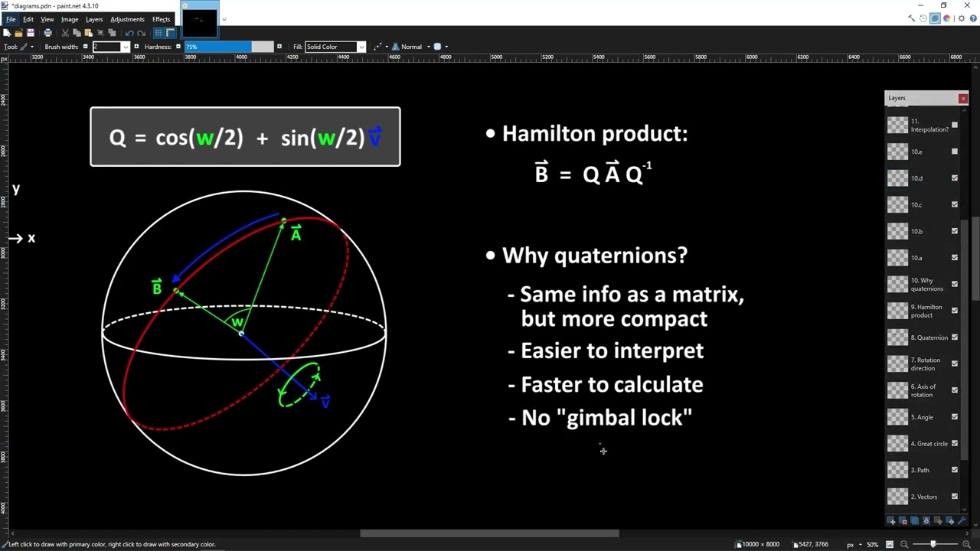This screenshot has height=551, width=980.
Task: Open the image list dropdown arrow
Action: coord(224,19)
